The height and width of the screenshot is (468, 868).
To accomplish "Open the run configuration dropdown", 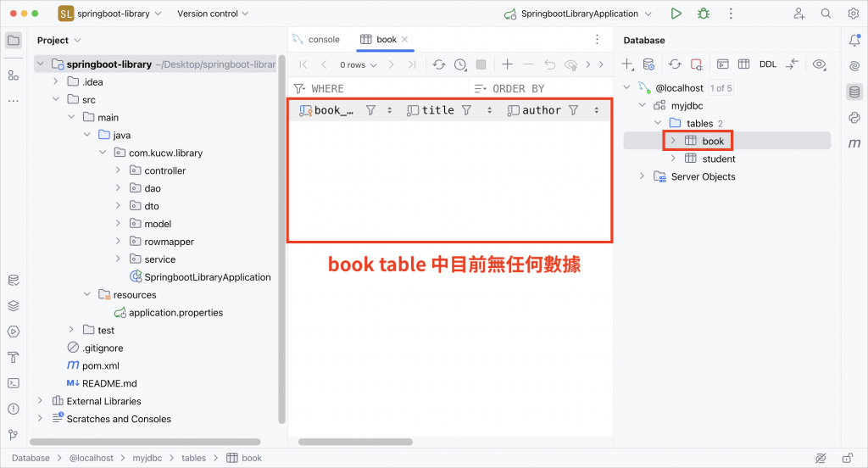I will [x=578, y=14].
